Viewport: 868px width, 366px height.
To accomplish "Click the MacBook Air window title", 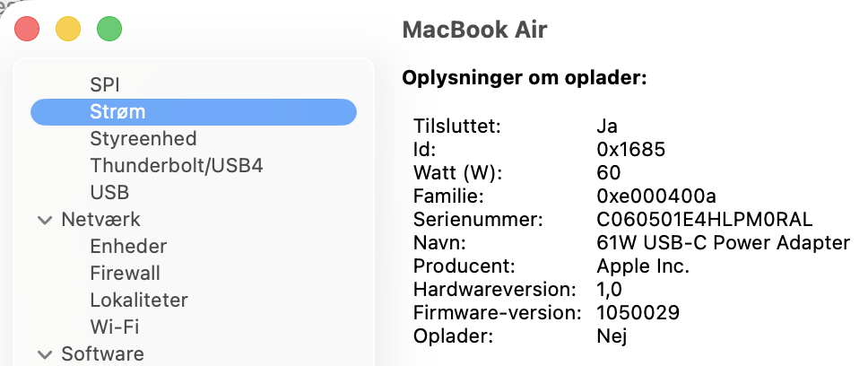I will (474, 30).
